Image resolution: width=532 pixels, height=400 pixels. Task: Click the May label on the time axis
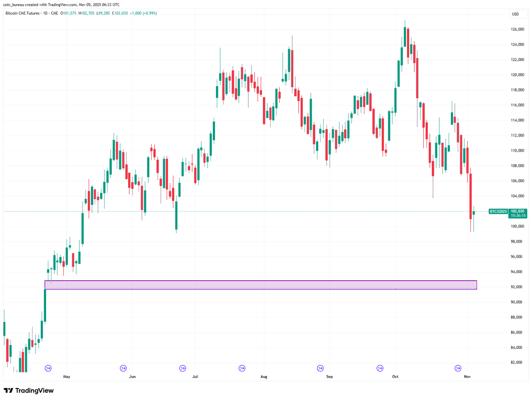point(66,376)
